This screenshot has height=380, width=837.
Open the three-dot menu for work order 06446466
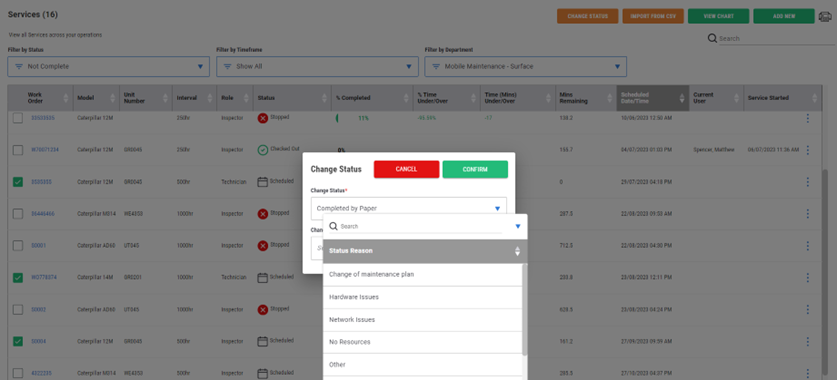pos(808,213)
